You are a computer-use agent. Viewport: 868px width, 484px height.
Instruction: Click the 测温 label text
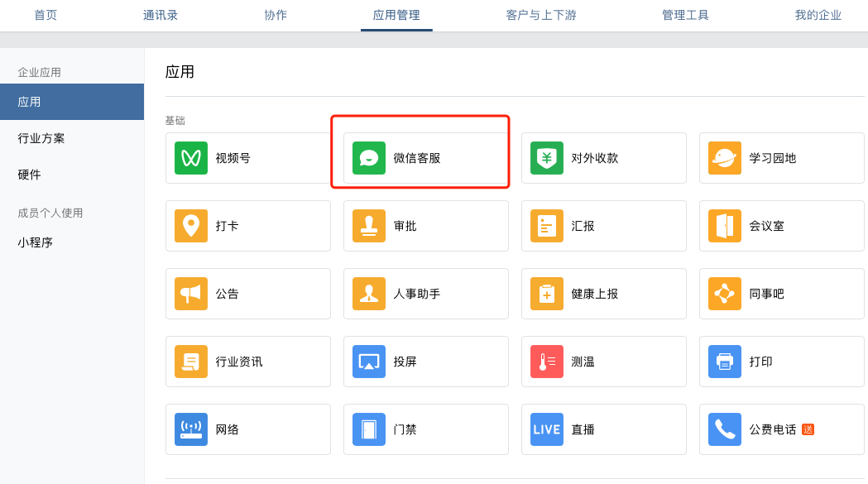[583, 362]
